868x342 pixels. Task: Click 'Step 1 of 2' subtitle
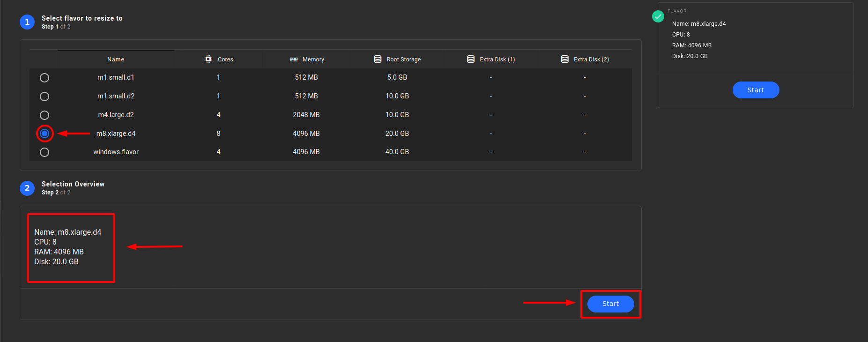[x=56, y=27]
